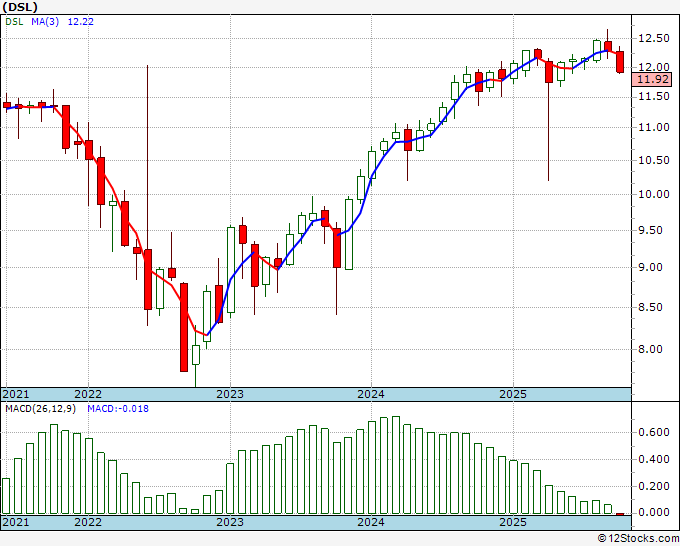Click the 12.00 price axis label
Screen dimensions: 680x546
click(654, 67)
